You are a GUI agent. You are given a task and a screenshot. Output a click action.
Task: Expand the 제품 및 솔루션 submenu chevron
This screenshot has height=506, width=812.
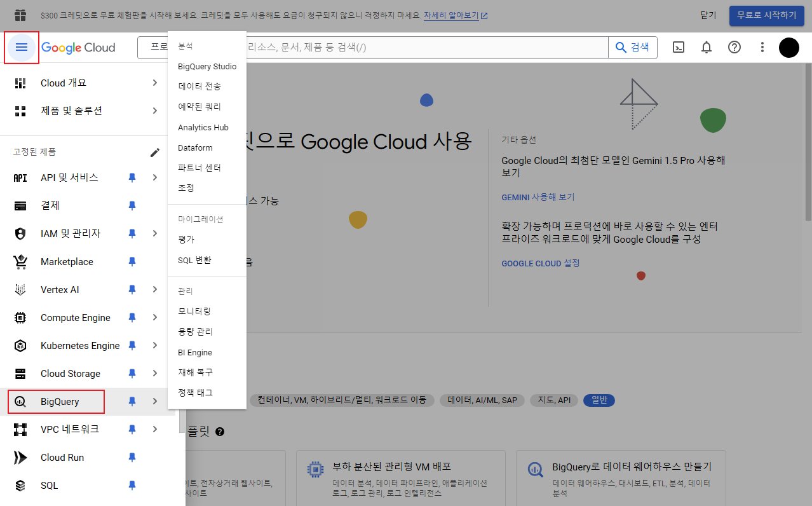155,111
